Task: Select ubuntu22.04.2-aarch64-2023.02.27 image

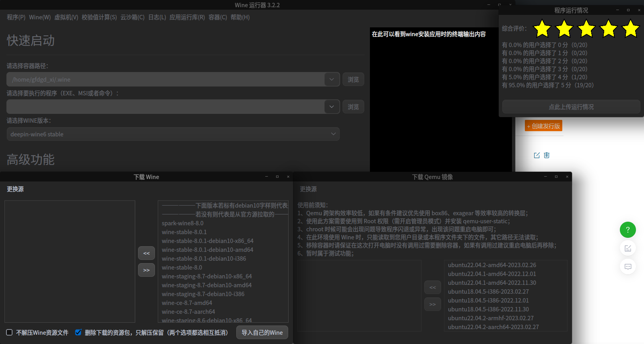Action: (493, 327)
